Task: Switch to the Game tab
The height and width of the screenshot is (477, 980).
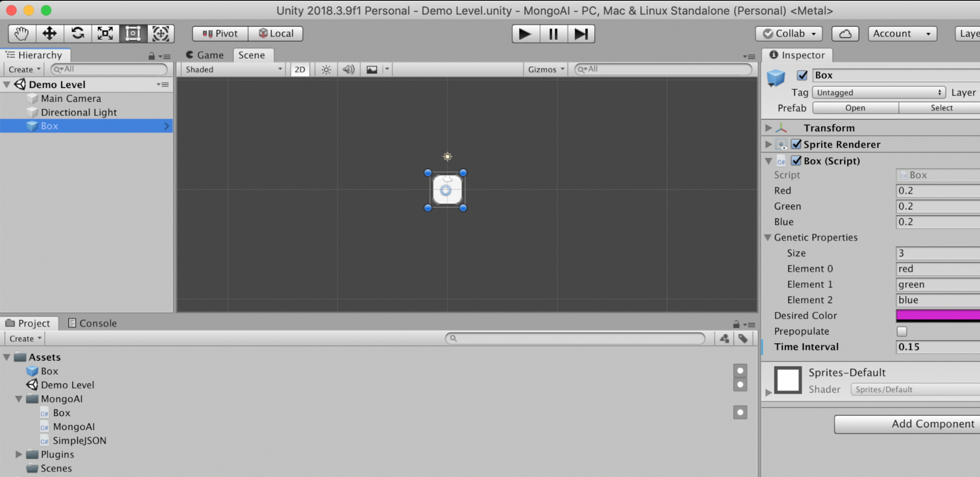Action: [205, 55]
